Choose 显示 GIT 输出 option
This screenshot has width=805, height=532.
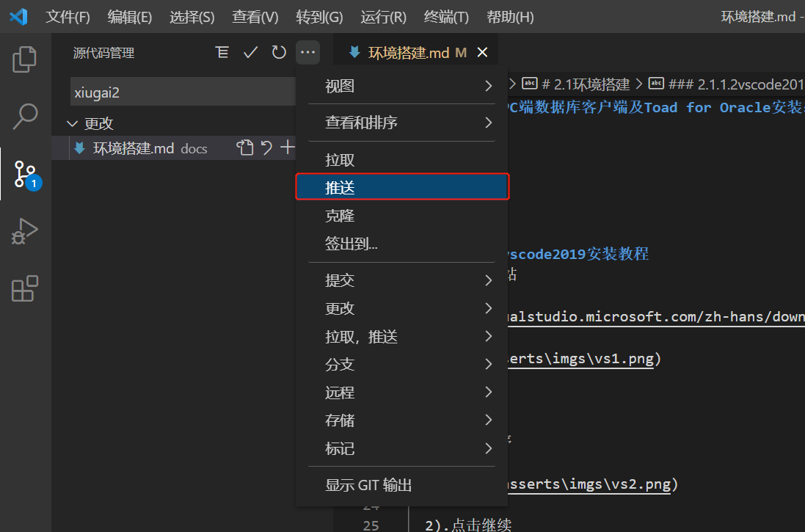[369, 485]
